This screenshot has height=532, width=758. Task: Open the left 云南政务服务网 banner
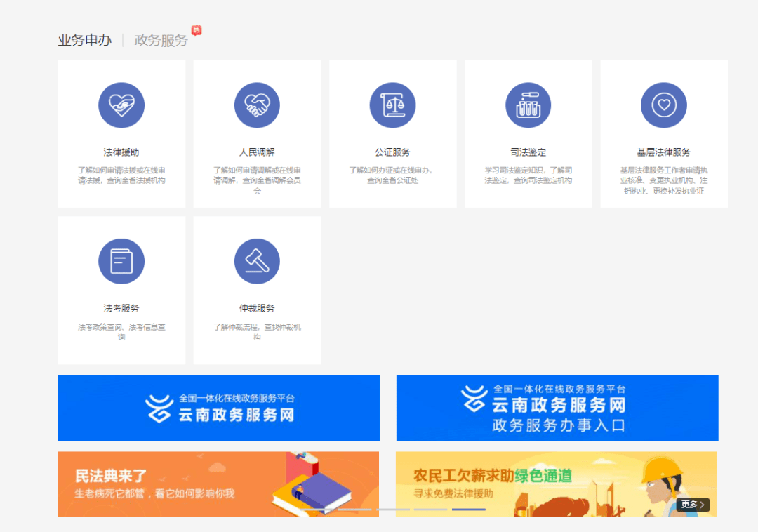[218, 408]
